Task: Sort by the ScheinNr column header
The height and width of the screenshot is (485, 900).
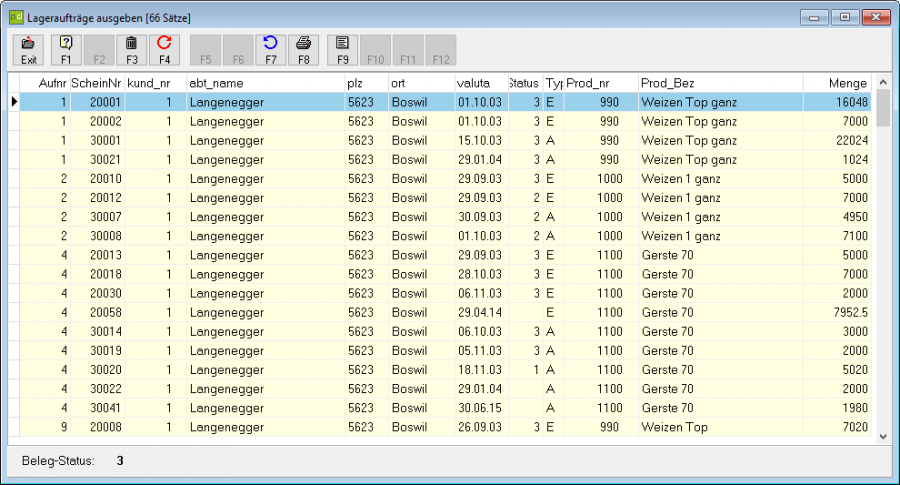Action: (96, 83)
